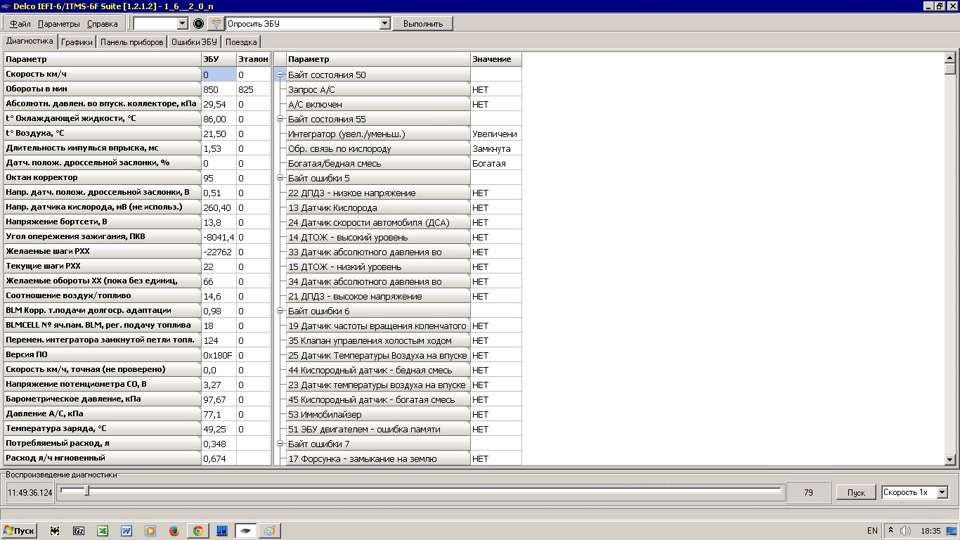Open the Опросить ЭБУ command dropdown
Viewport: 960px width, 540px height.
pyautogui.click(x=384, y=23)
